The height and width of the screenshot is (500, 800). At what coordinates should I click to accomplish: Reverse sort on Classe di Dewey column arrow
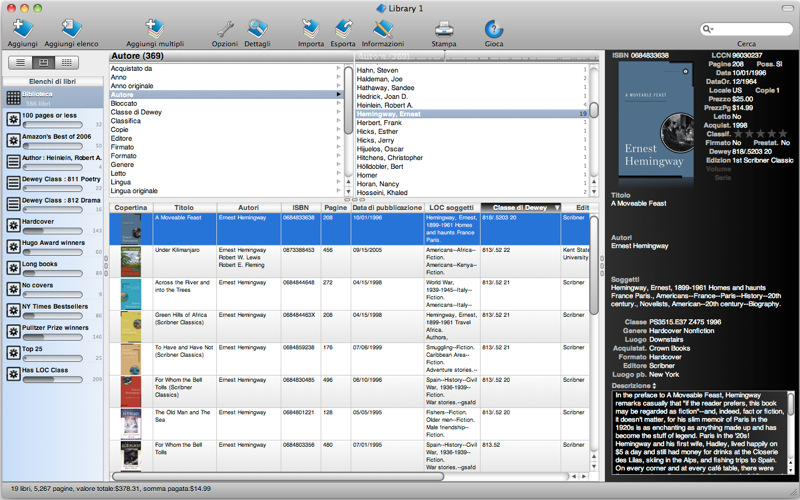coord(557,208)
